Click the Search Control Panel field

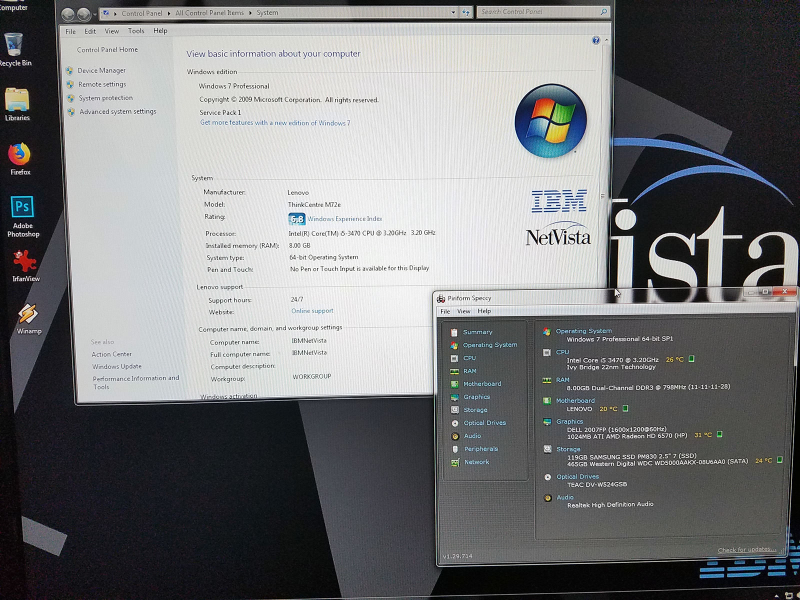pos(542,12)
